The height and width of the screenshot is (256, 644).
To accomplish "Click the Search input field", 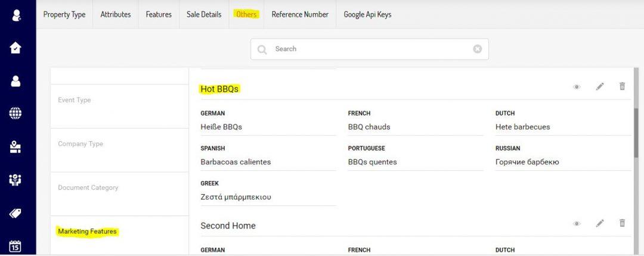I will [370, 49].
